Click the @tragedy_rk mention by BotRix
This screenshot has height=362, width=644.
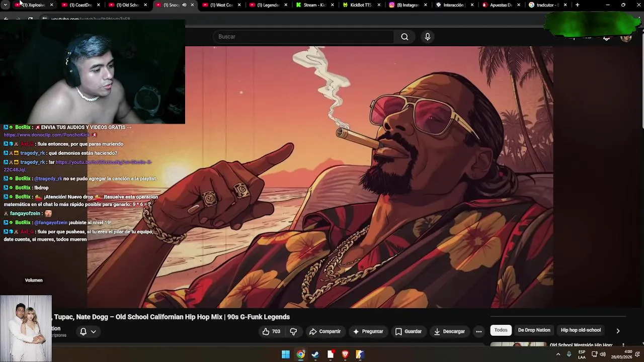48,178
